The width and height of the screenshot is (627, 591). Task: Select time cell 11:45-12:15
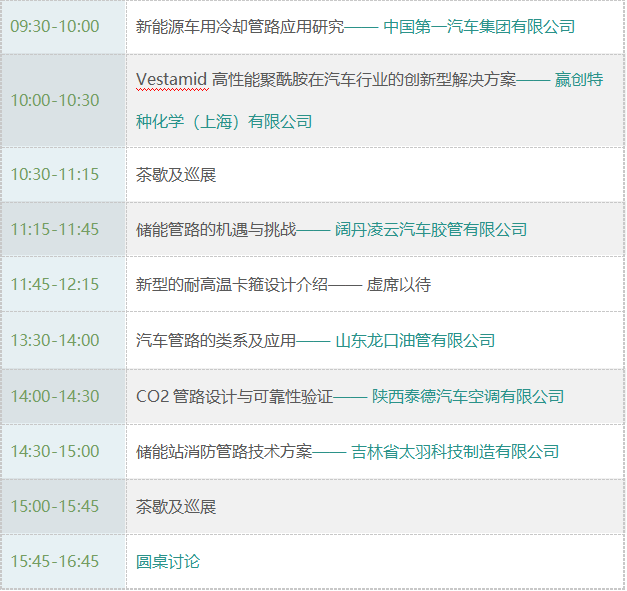[64, 285]
